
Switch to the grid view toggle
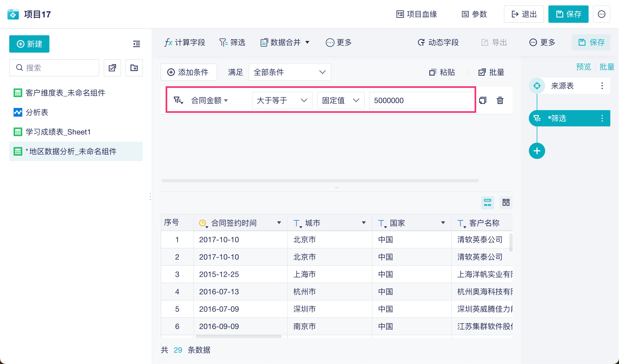pyautogui.click(x=506, y=202)
